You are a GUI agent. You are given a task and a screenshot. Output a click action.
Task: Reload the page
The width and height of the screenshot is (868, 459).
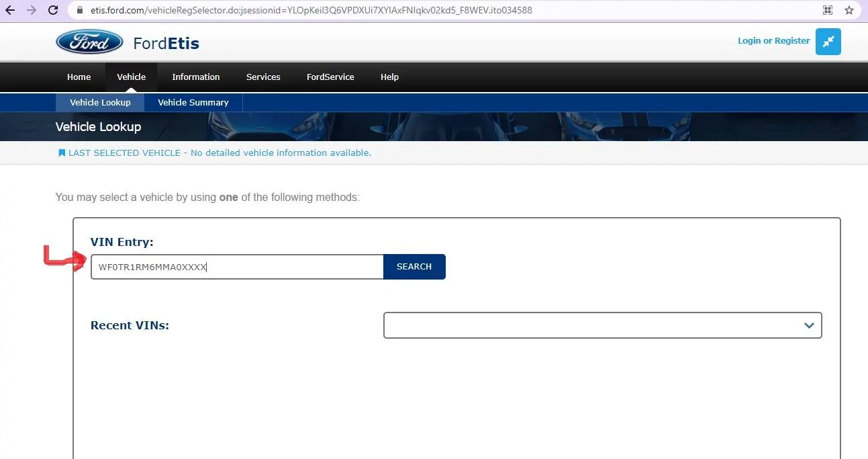tap(54, 10)
